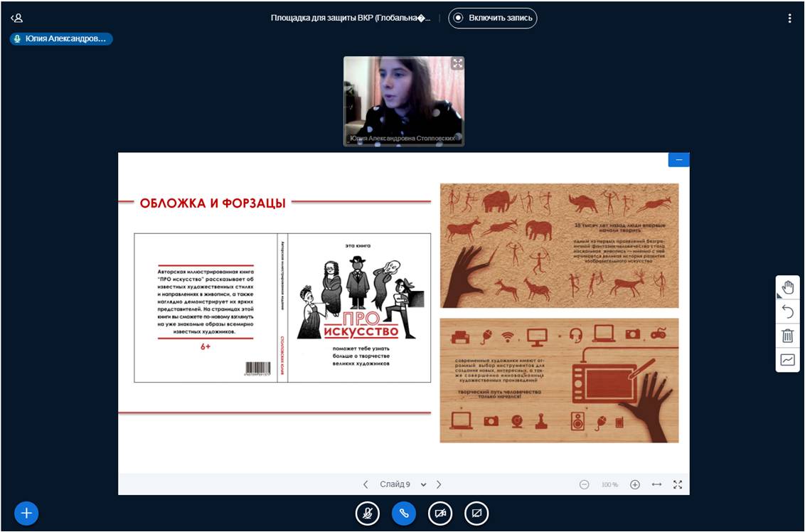Screen dimensions: 805x532
Task: Advance to the next slide
Action: 439,484
